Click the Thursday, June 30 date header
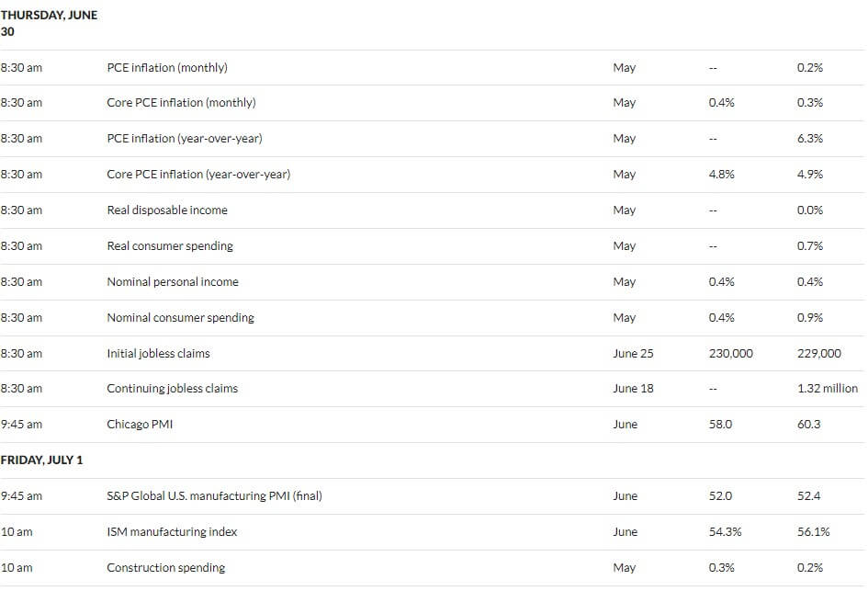The image size is (868, 591). 49,23
